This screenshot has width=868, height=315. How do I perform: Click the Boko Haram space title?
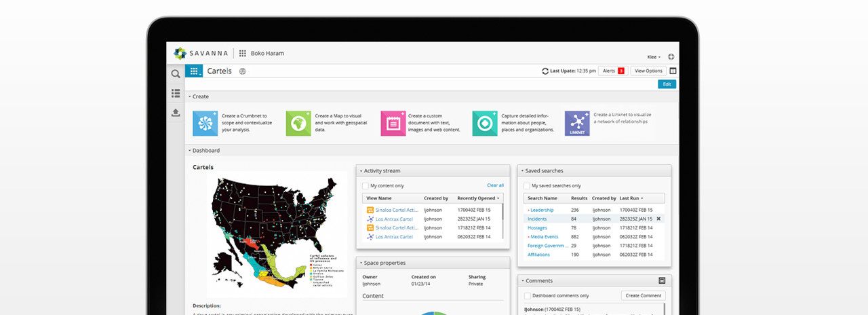tap(267, 54)
